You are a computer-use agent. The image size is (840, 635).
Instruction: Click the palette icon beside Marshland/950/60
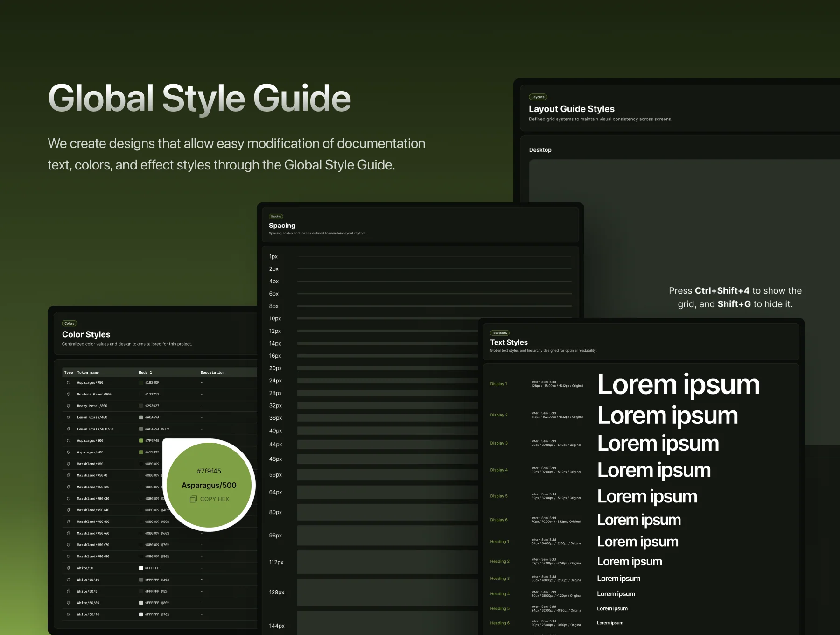point(69,533)
